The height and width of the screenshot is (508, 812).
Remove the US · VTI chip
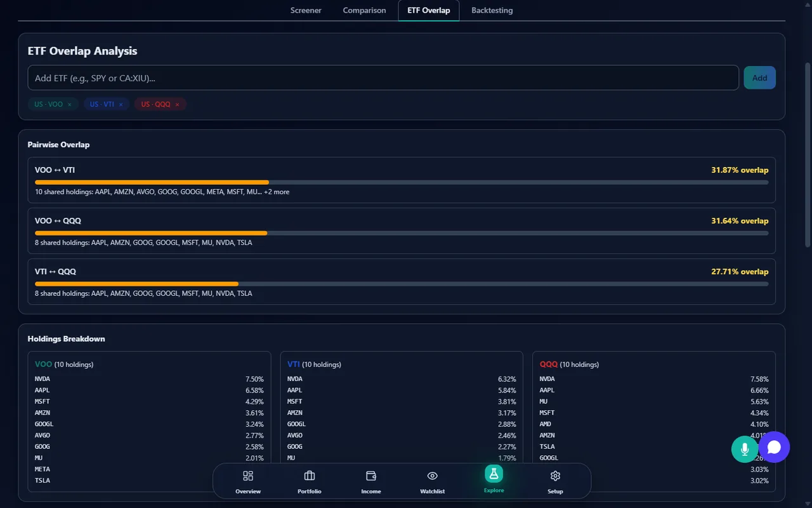121,104
